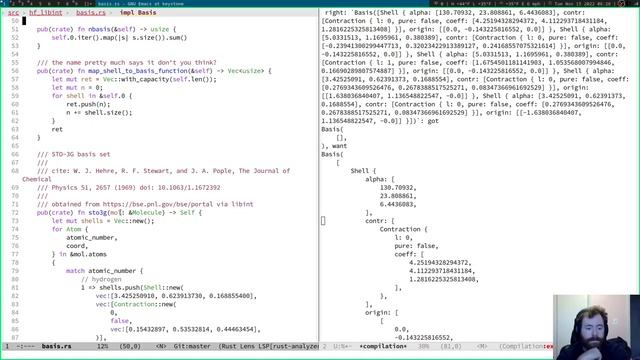The height and width of the screenshot is (360, 640).
Task: Click the '// hydrogen' comment
Action: pos(101,279)
